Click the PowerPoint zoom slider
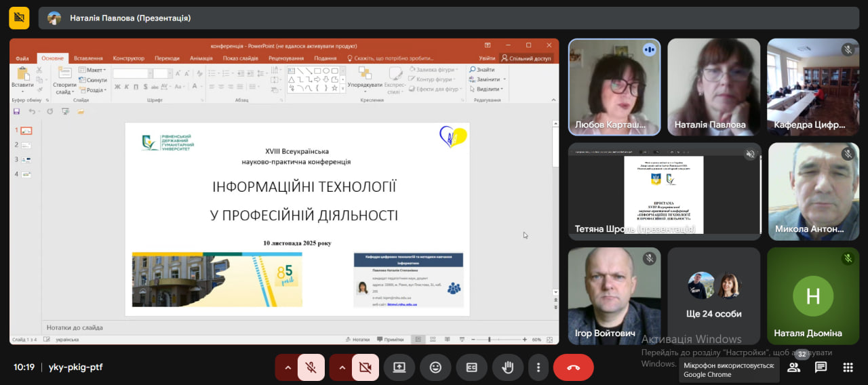Image resolution: width=868 pixels, height=385 pixels. 489,339
